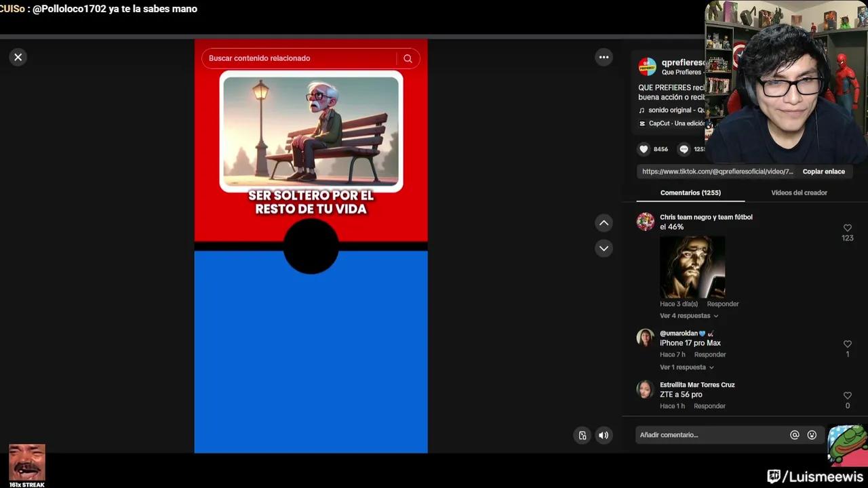Like the iPhone 17 pro Max comment
Screen dimensions: 868x488
point(847,344)
